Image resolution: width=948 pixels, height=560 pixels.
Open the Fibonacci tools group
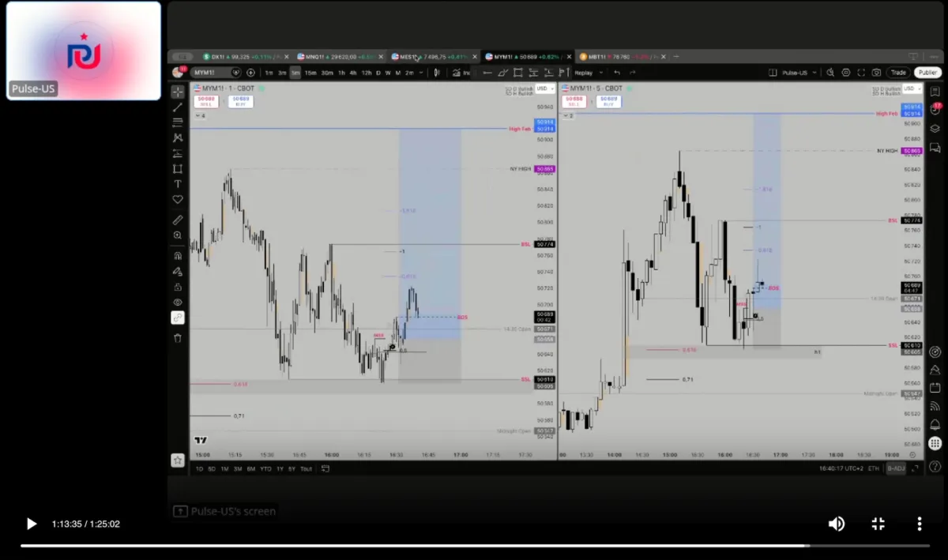tap(178, 122)
